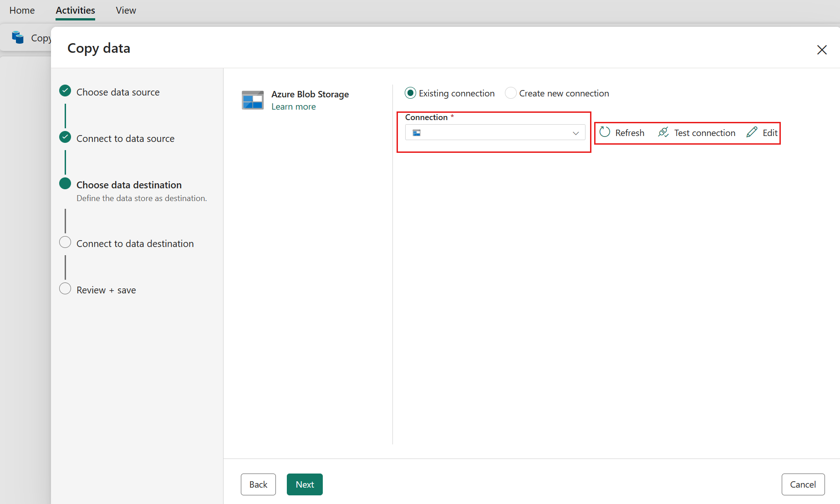The width and height of the screenshot is (840, 504).
Task: Click the 'Define the data store as destination.' text
Action: [142, 198]
